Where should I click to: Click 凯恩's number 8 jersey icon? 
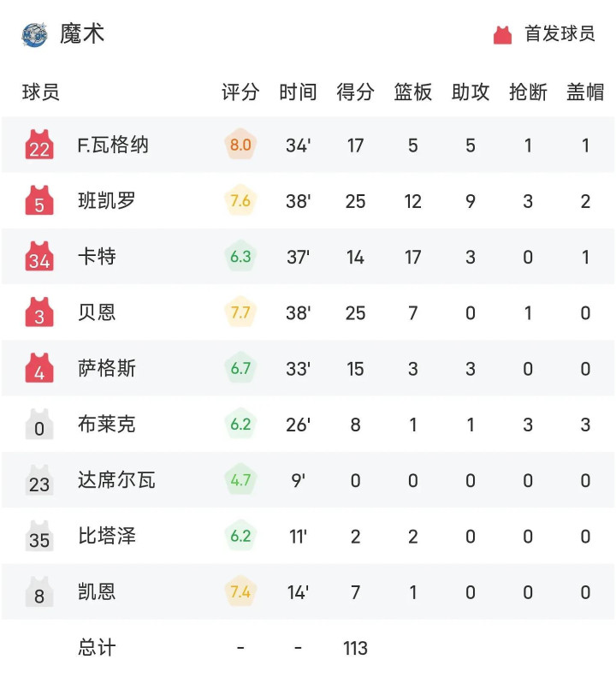pyautogui.click(x=39, y=592)
